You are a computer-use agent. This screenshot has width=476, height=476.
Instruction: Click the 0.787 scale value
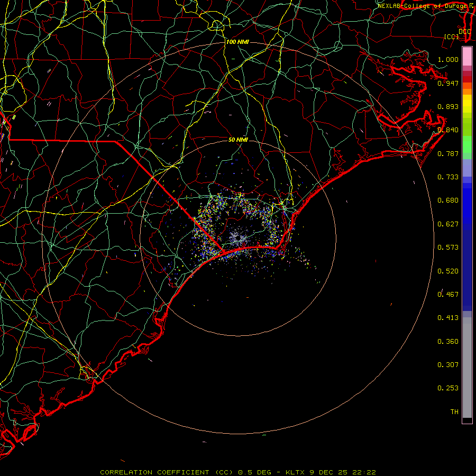[x=448, y=153]
